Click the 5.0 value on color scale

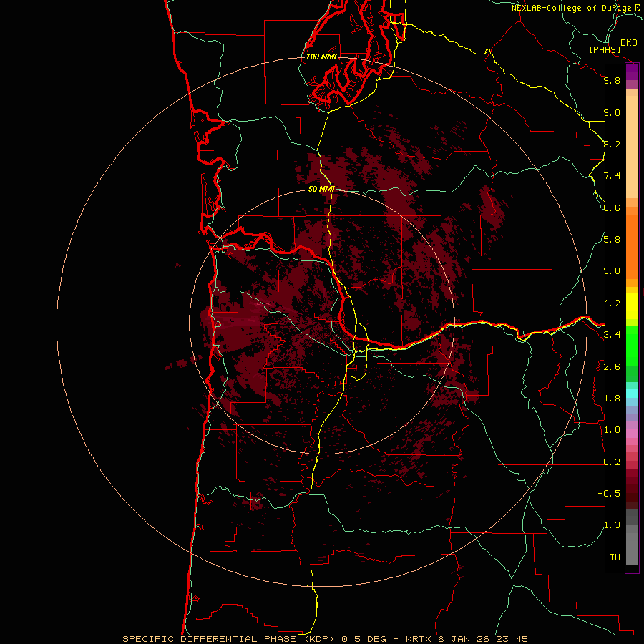coord(612,271)
